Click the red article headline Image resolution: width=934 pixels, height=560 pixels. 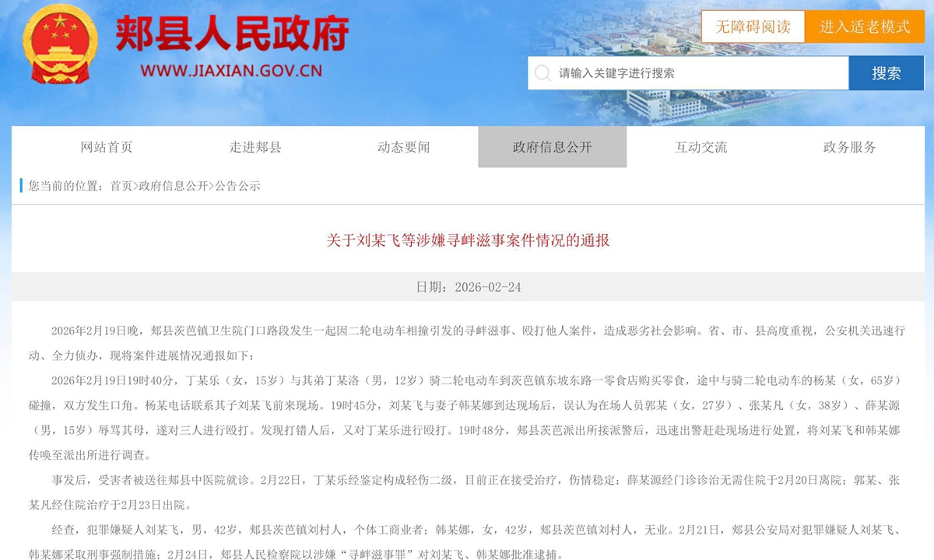tap(467, 240)
